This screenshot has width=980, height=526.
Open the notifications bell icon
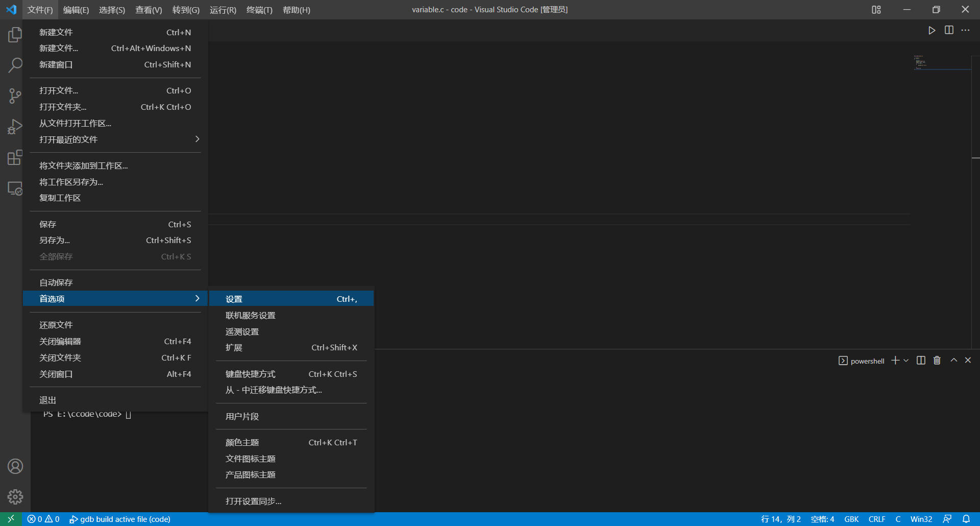pyautogui.click(x=966, y=519)
